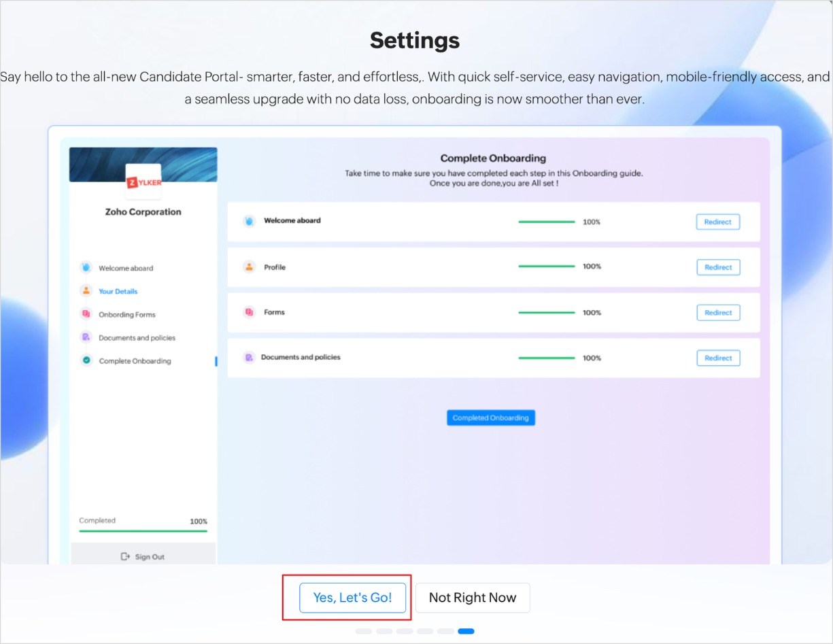Click the Sign Out door icon
Image resolution: width=833 pixels, height=644 pixels.
(125, 556)
